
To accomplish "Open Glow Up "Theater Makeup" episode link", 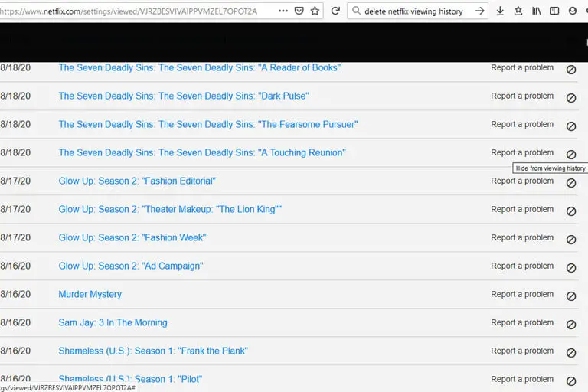I will click(170, 209).
